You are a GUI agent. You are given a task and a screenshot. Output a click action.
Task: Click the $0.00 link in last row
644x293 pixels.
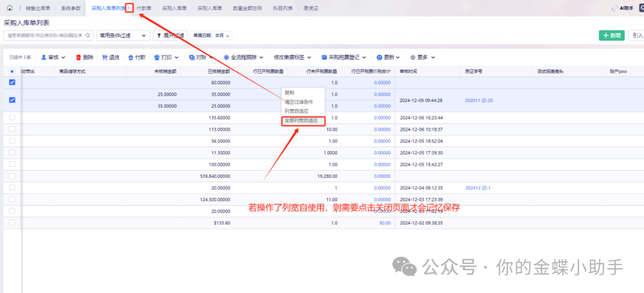coord(385,223)
